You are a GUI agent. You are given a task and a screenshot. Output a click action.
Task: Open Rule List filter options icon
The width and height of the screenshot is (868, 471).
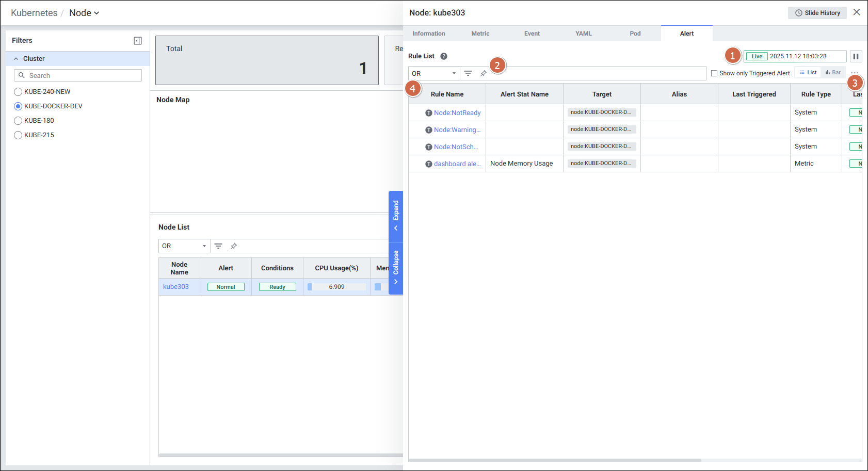[x=468, y=73]
